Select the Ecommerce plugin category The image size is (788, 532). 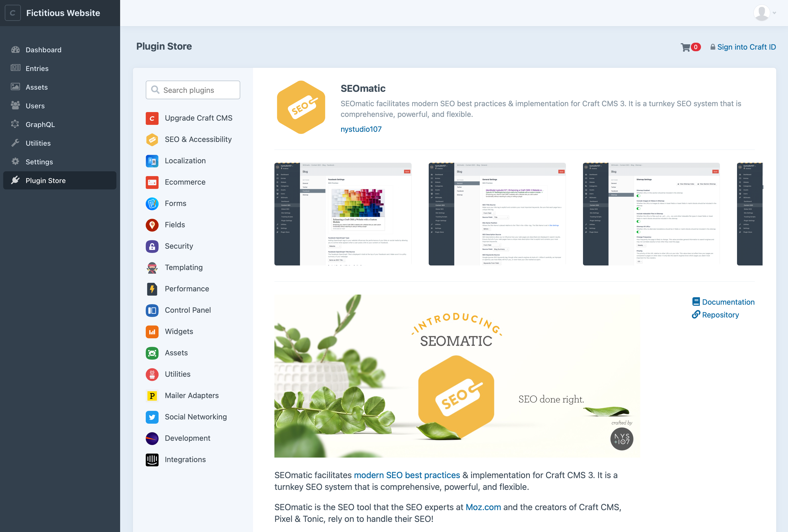pyautogui.click(x=185, y=182)
